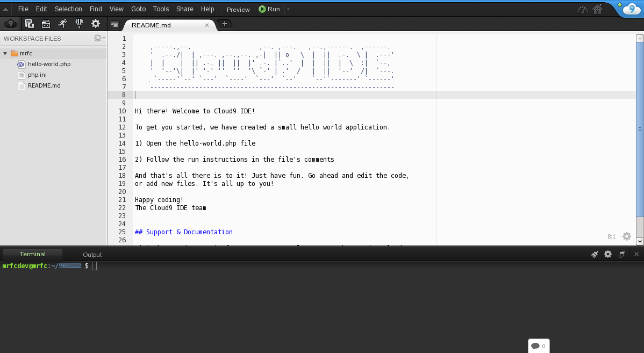Open a new tab with plus button
644x353 pixels.
pyautogui.click(x=225, y=24)
